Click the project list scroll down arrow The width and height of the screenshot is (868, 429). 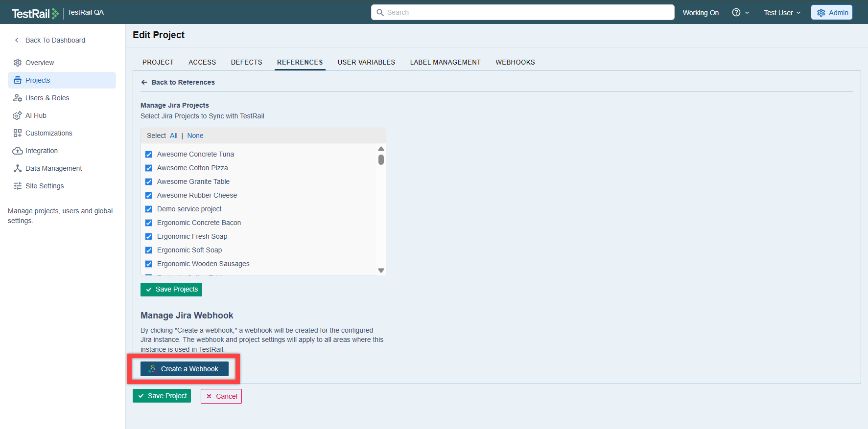(x=381, y=271)
